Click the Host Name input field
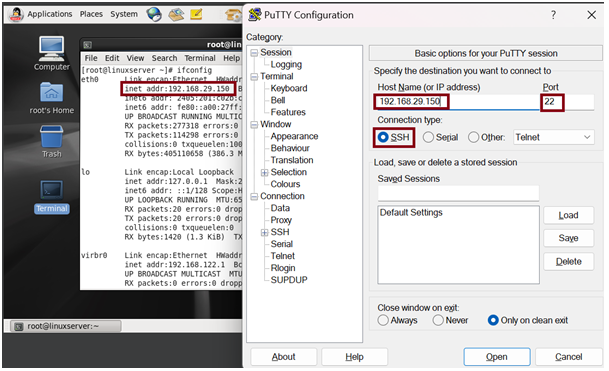 click(458, 102)
